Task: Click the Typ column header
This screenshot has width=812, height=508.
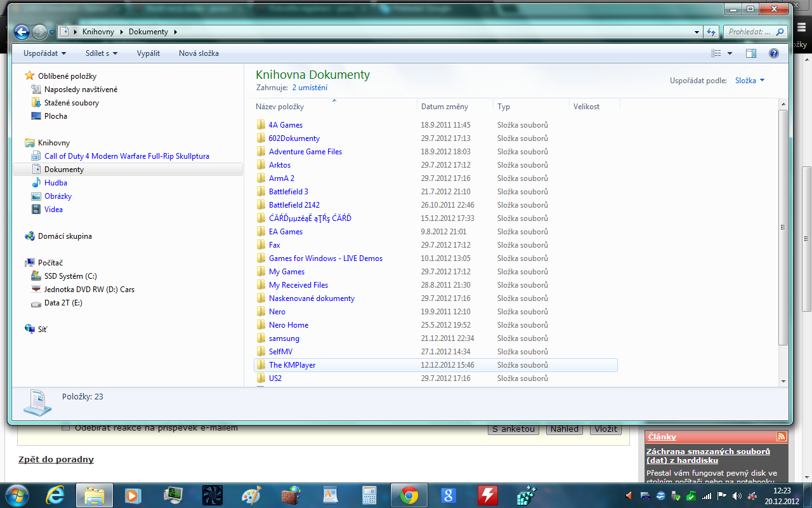Action: 531,107
